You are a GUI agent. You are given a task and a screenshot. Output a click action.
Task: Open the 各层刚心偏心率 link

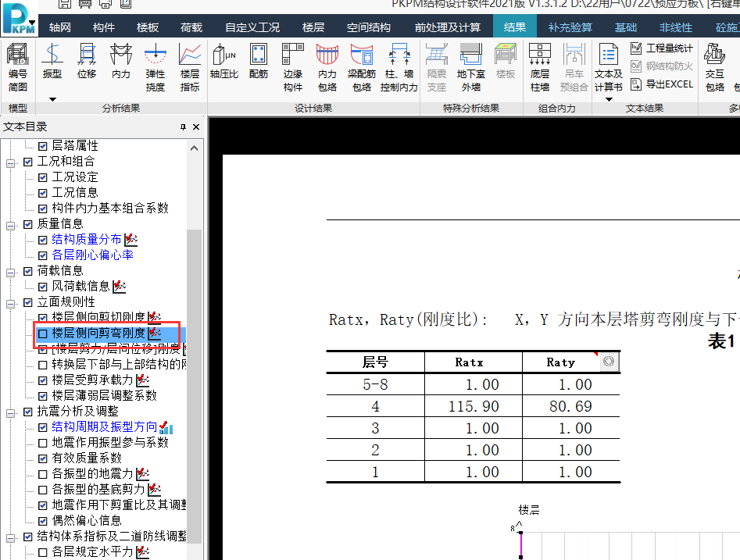92,255
